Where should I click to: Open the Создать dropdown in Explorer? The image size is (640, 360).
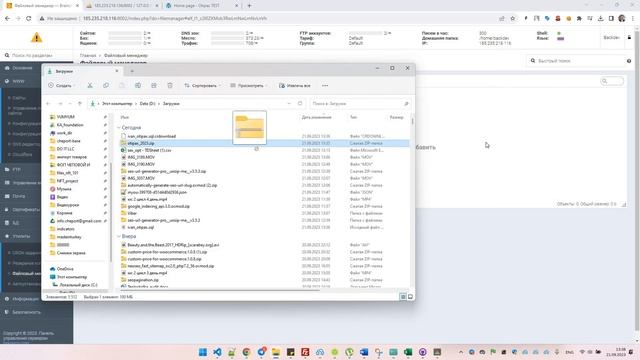point(62,85)
